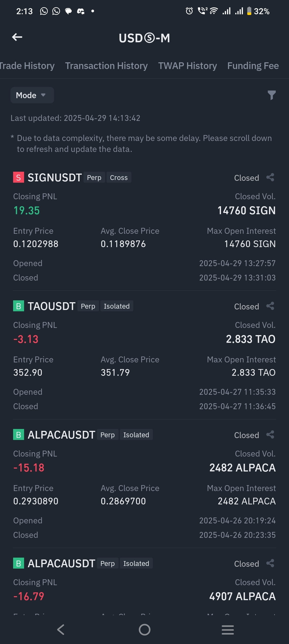Share the TAOUSDT closed position
289x644 pixels.
[x=270, y=306]
